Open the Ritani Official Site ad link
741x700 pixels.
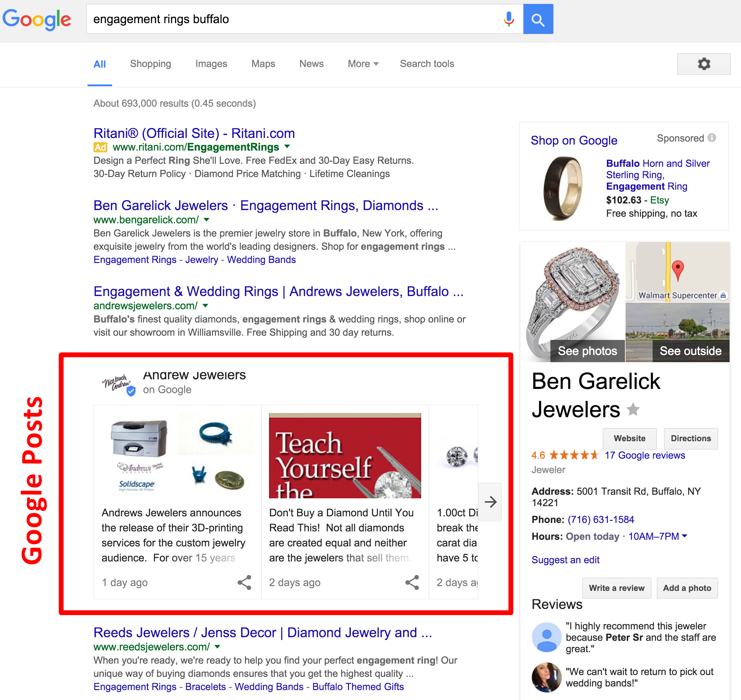point(194,133)
